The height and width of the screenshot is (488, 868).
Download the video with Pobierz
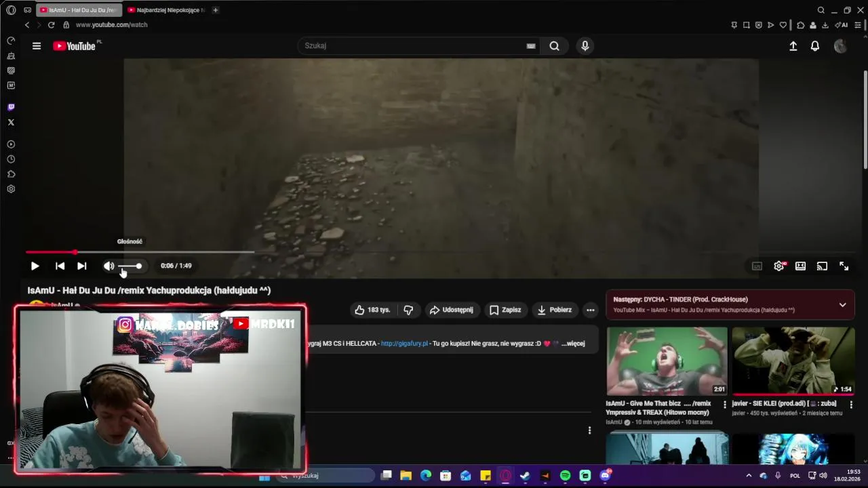(555, 310)
